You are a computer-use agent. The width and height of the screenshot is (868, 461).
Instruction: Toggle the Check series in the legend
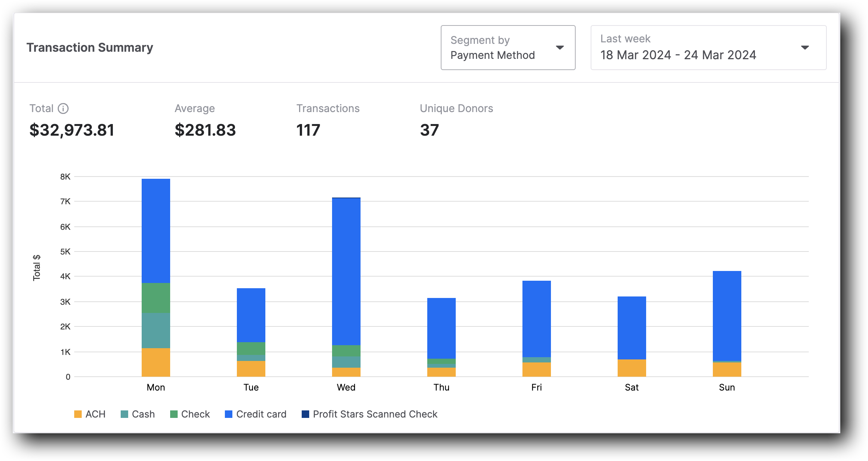point(195,414)
